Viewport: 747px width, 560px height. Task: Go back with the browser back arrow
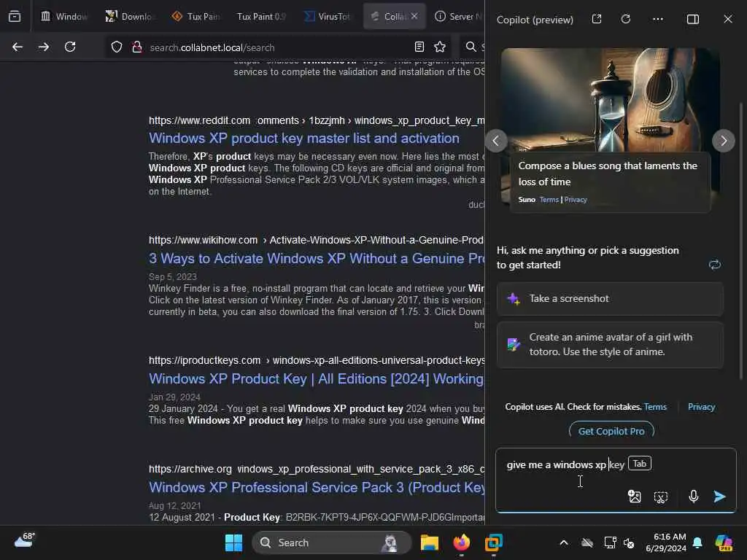[x=18, y=47]
